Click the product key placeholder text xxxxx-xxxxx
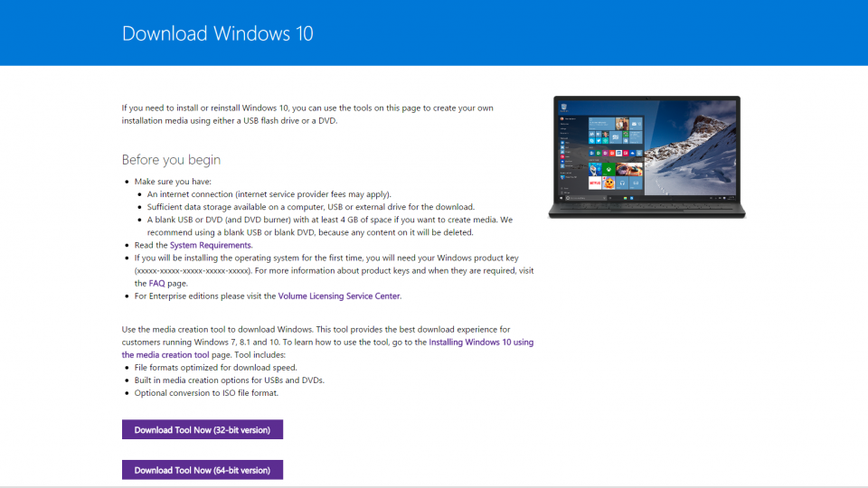 tap(193, 270)
